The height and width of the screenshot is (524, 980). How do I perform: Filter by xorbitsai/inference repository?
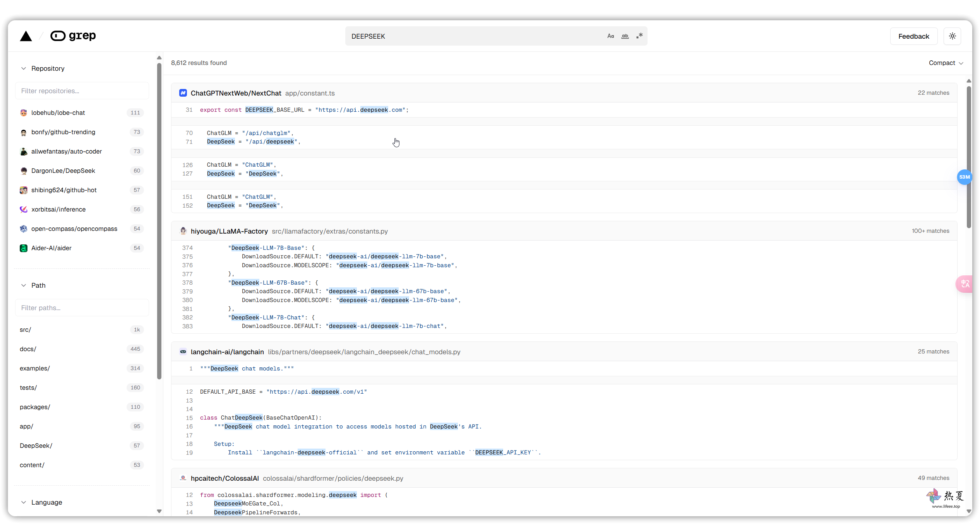[58, 209]
